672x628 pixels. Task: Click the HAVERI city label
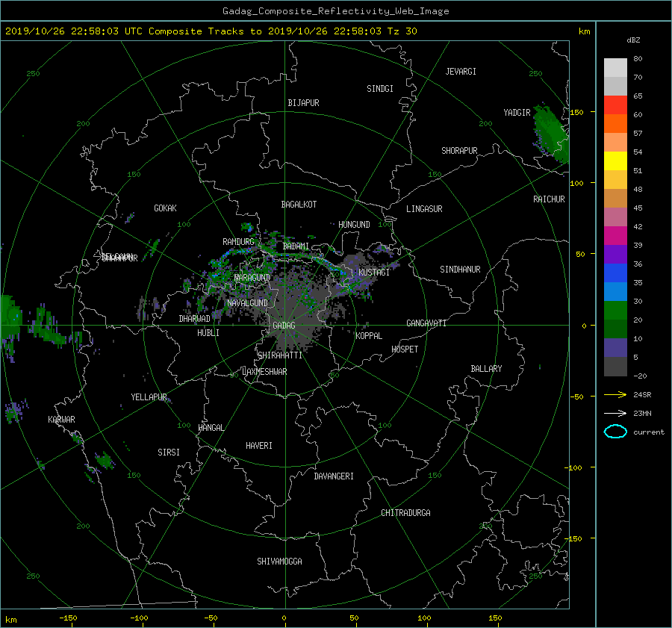259,445
